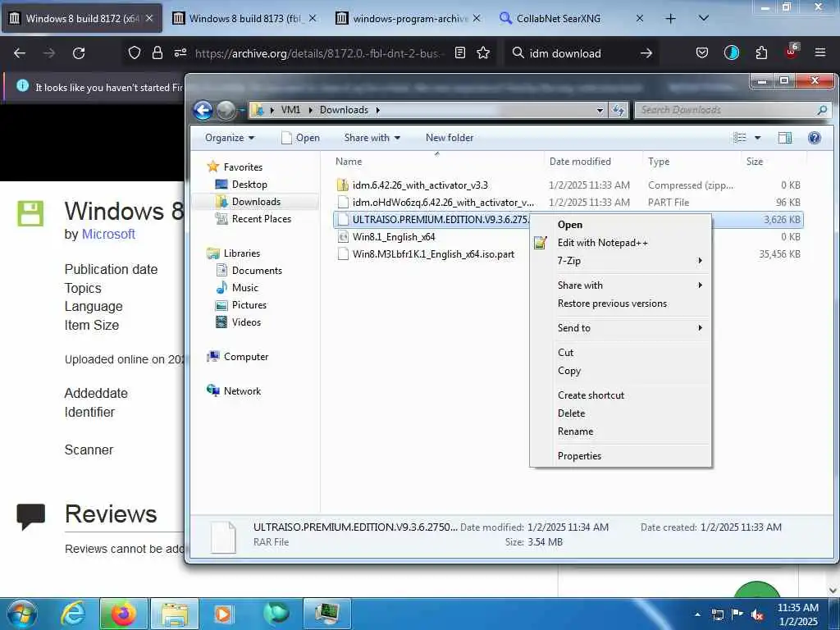Click the Firefox taskbar icon
Image resolution: width=840 pixels, height=630 pixels.
point(123,614)
